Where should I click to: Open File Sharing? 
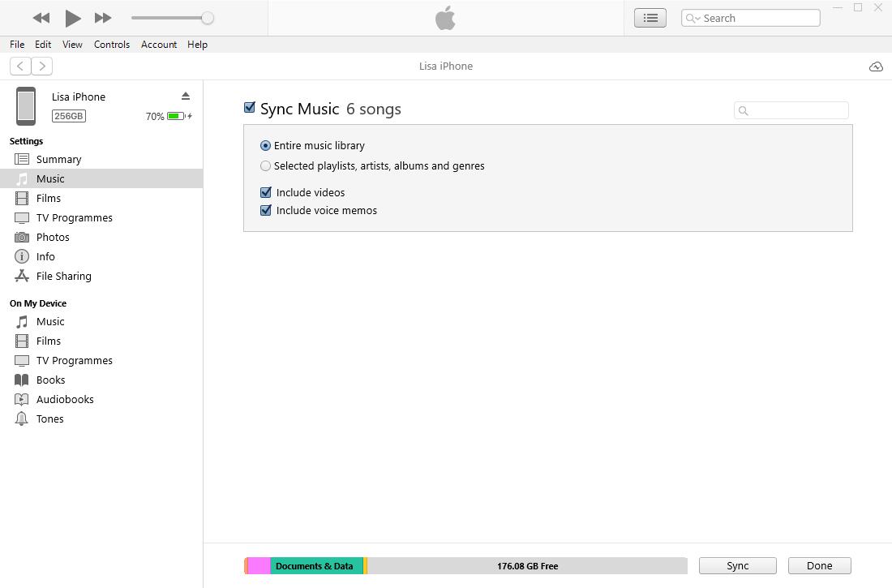101,276
